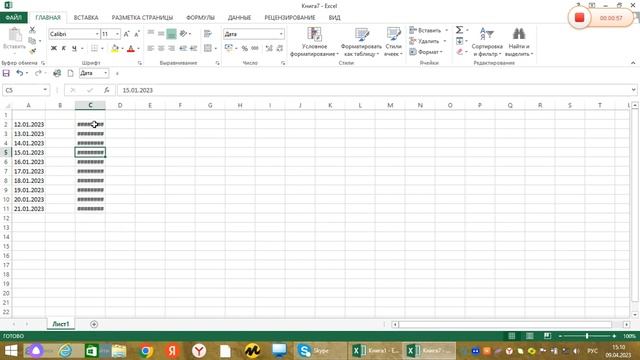Apply percent style format
Screen dimensions: 640x360
(x=244, y=48)
